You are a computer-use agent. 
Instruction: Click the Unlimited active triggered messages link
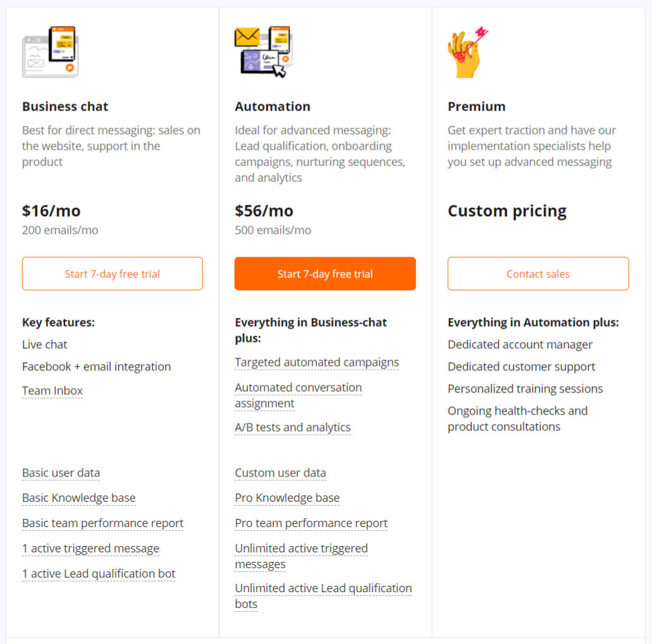[301, 548]
